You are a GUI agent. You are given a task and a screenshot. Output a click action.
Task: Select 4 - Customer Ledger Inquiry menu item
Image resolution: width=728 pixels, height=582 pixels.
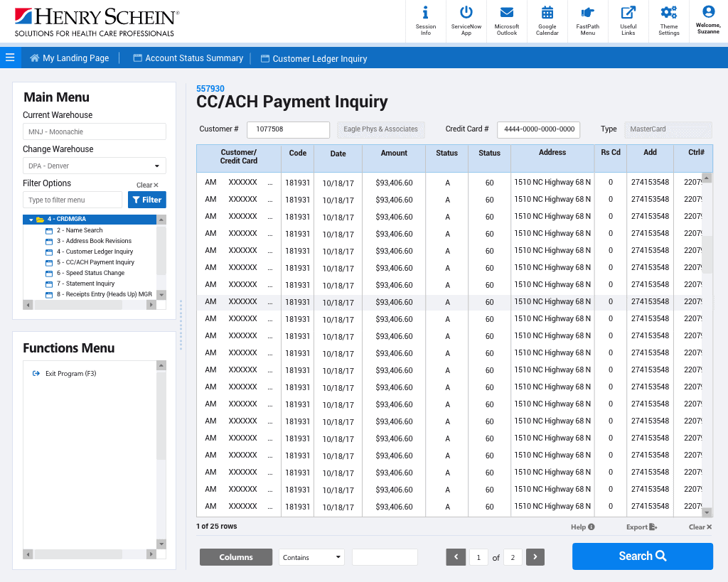pos(95,252)
